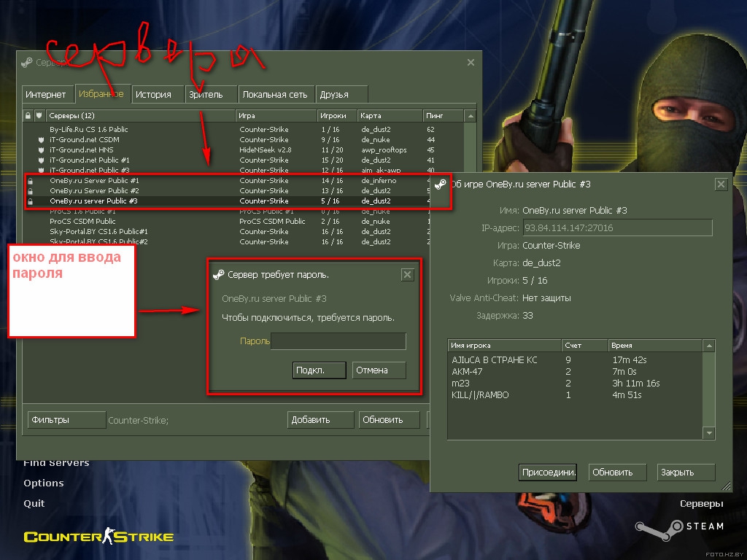The width and height of the screenshot is (747, 560).
Task: Sort list by Игра column header
Action: coord(276,116)
